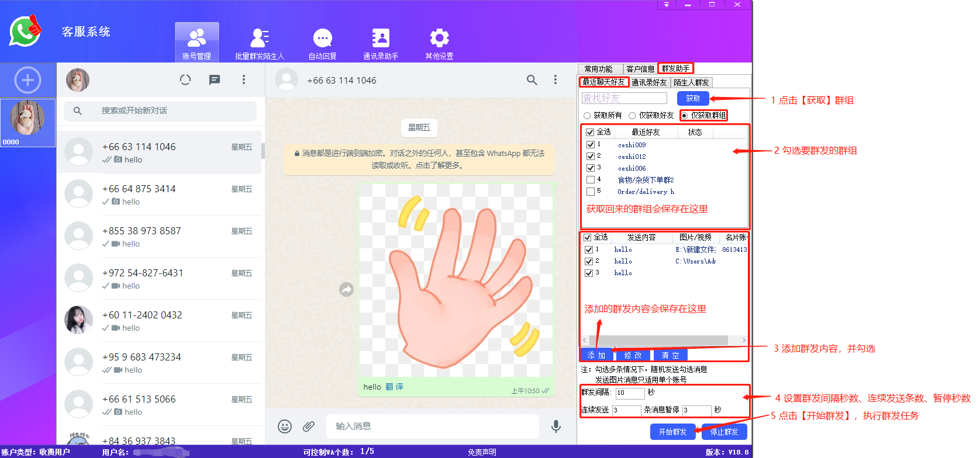Screen dimensions: 980x458
Task: Switch to the 客户信息 tab
Action: click(x=640, y=69)
